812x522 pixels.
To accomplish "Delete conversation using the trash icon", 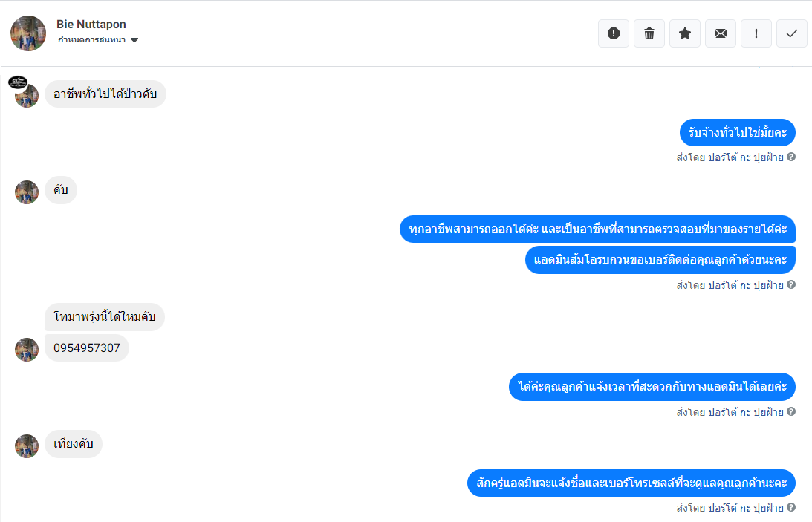I will pos(649,33).
